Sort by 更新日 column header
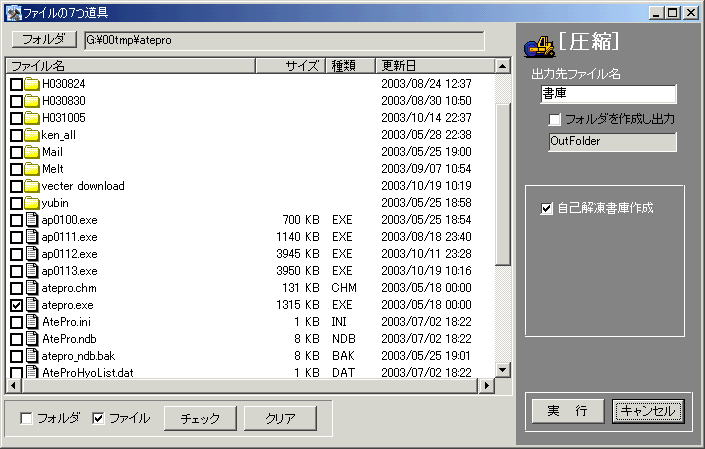This screenshot has width=705, height=449. click(x=435, y=66)
